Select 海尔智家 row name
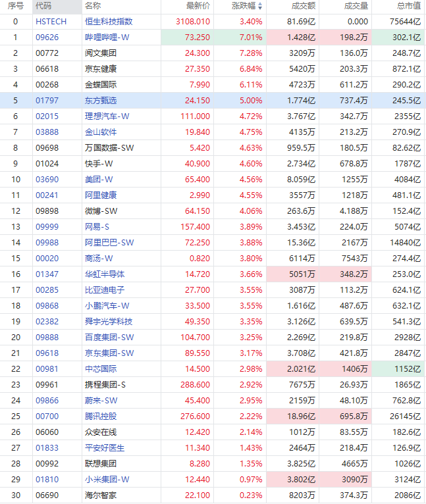 coord(101,495)
